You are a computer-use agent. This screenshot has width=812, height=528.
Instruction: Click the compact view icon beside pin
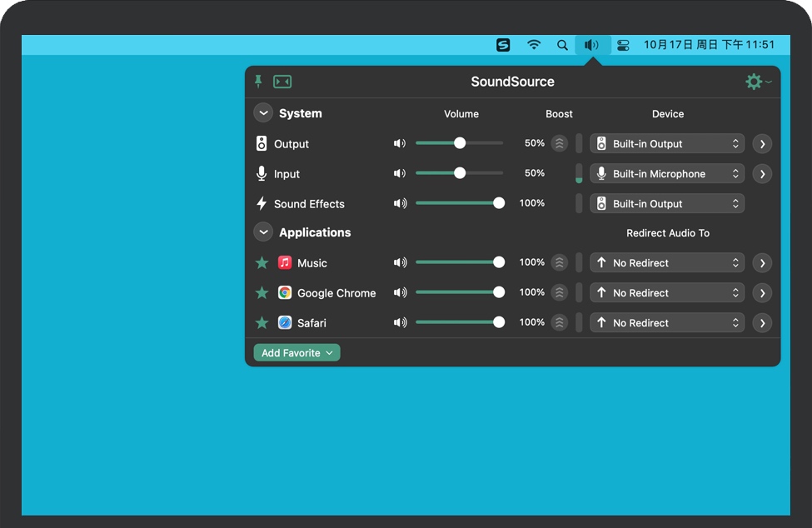coord(282,82)
